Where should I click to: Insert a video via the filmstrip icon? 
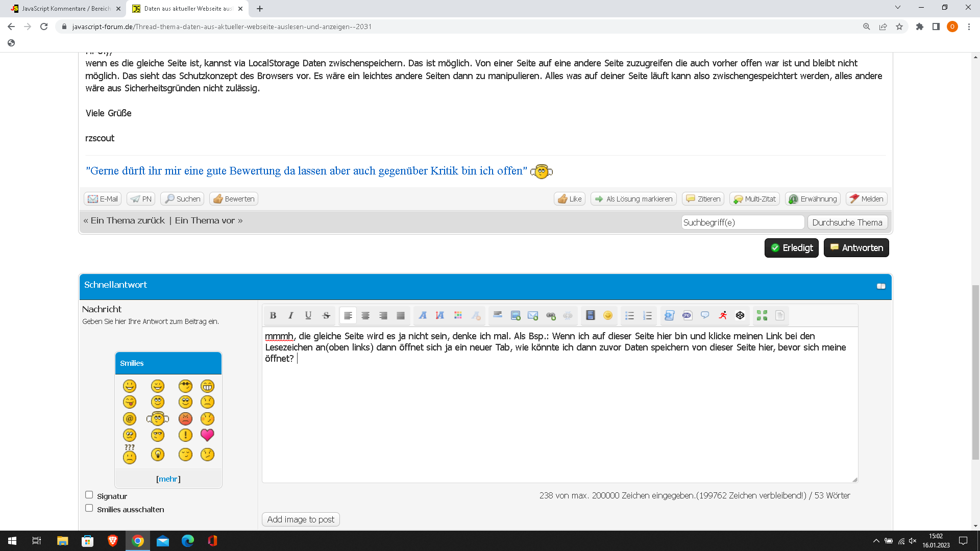(591, 316)
